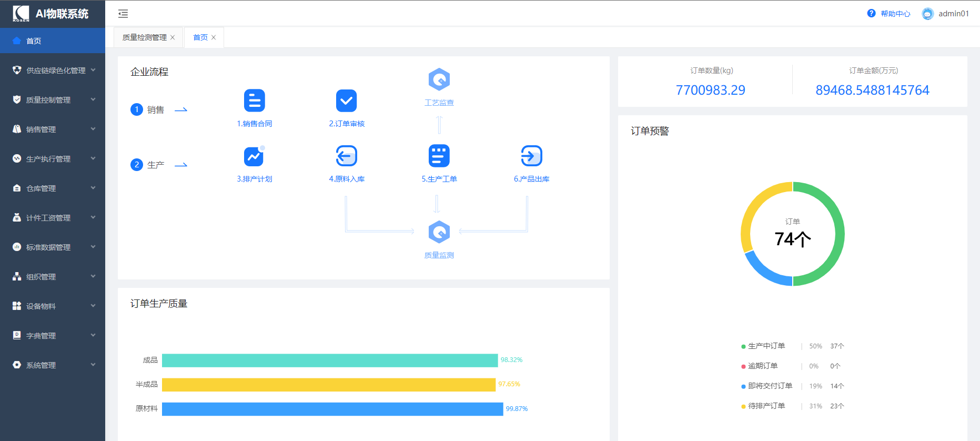Screen dimensions: 980x441
Task: Click the home icon beside 首页 in the sidebar
Action: [17, 41]
